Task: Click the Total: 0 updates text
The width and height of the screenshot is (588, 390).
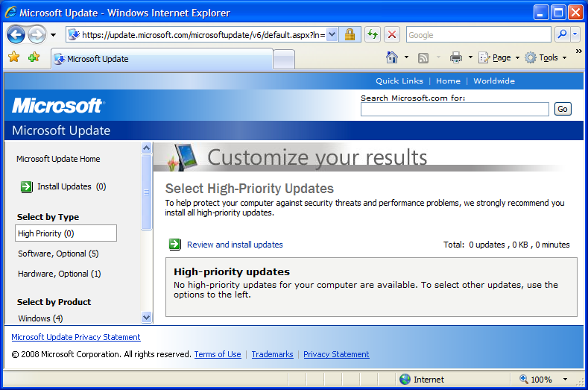Action: [506, 245]
